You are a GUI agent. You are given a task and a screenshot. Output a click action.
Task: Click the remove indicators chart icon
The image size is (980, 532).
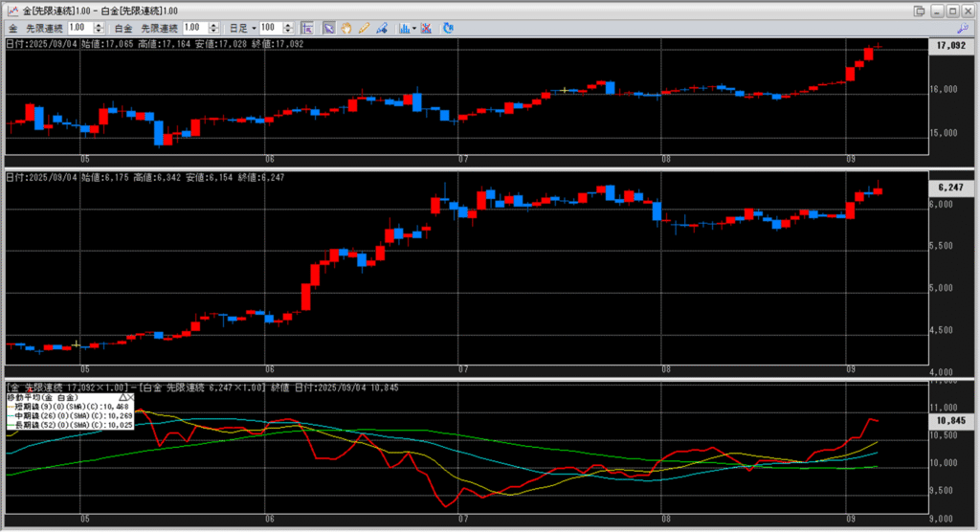(x=426, y=29)
